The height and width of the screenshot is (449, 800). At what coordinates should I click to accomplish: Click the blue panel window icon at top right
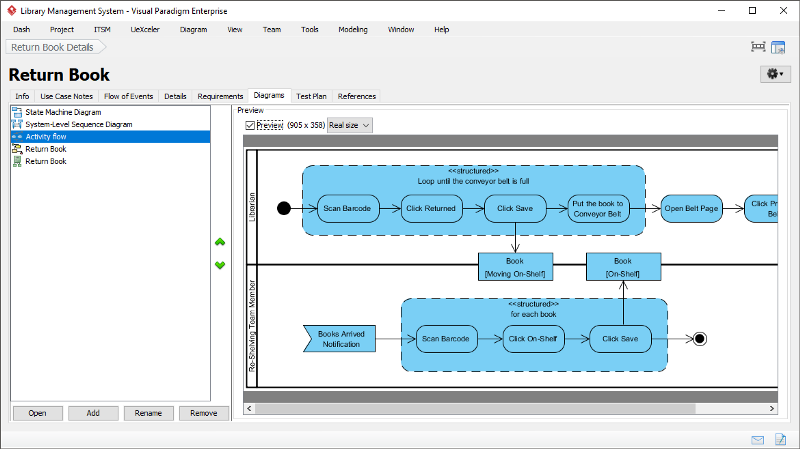point(780,47)
